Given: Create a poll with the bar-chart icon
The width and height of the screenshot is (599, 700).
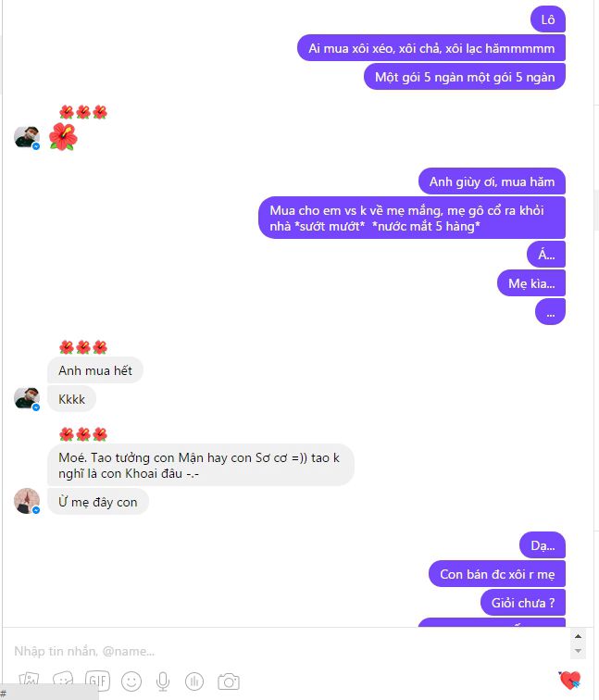Looking at the screenshot, I should tap(194, 681).
